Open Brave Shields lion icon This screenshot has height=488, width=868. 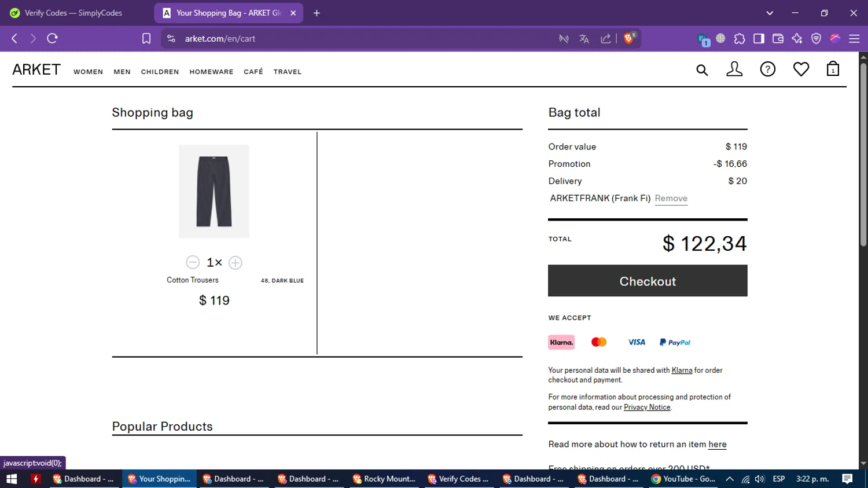tap(630, 38)
